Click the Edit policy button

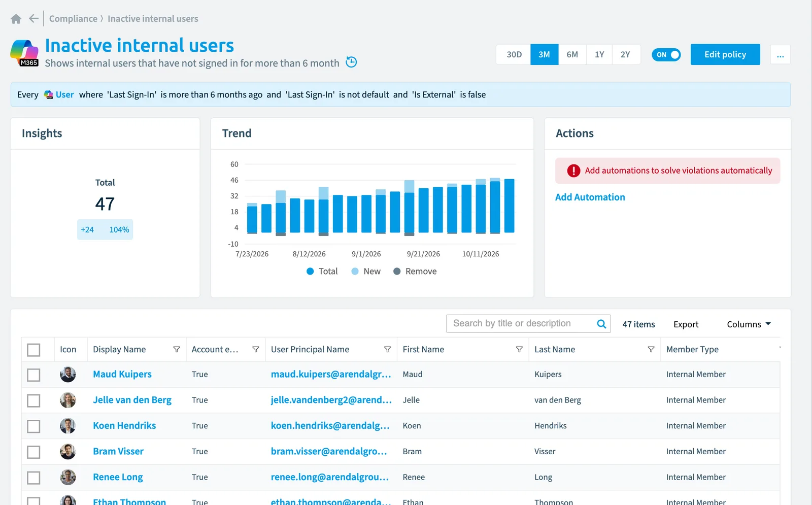725,54
